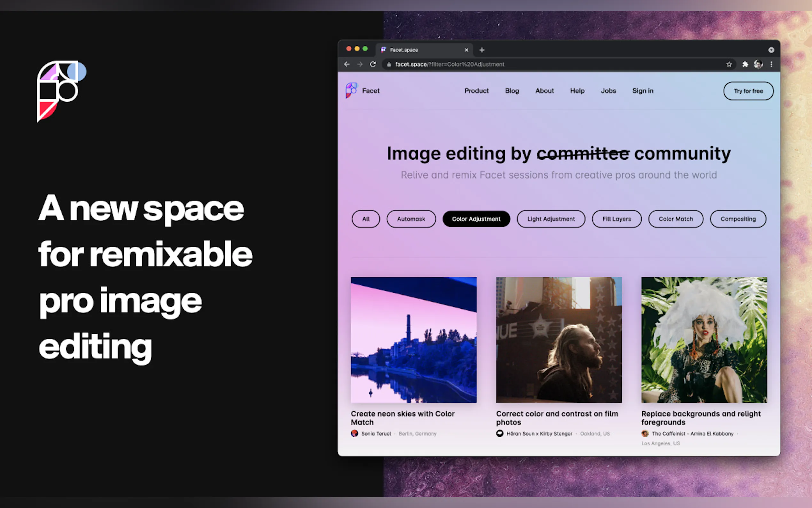Open a new tab with plus icon
The height and width of the screenshot is (508, 812).
coord(482,50)
